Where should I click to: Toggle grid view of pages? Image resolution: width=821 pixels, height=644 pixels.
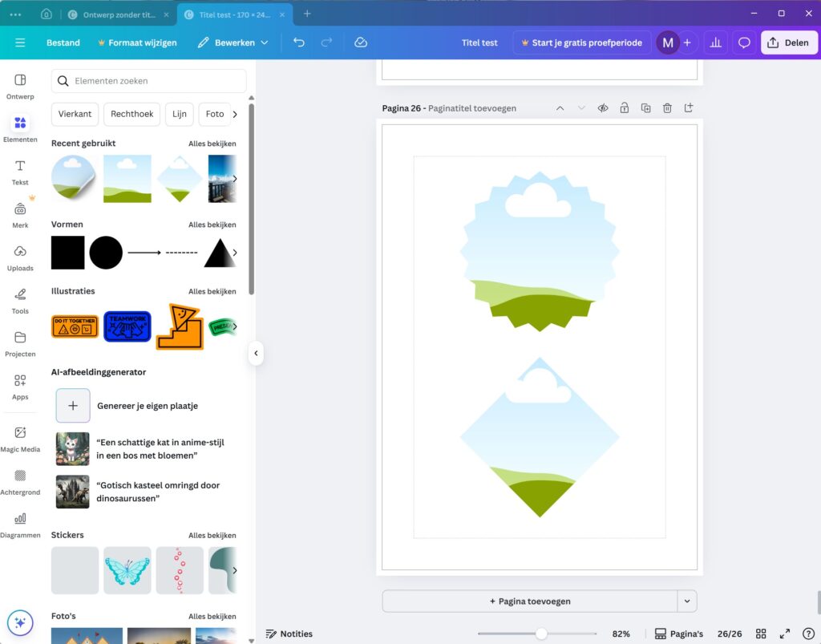tap(761, 634)
